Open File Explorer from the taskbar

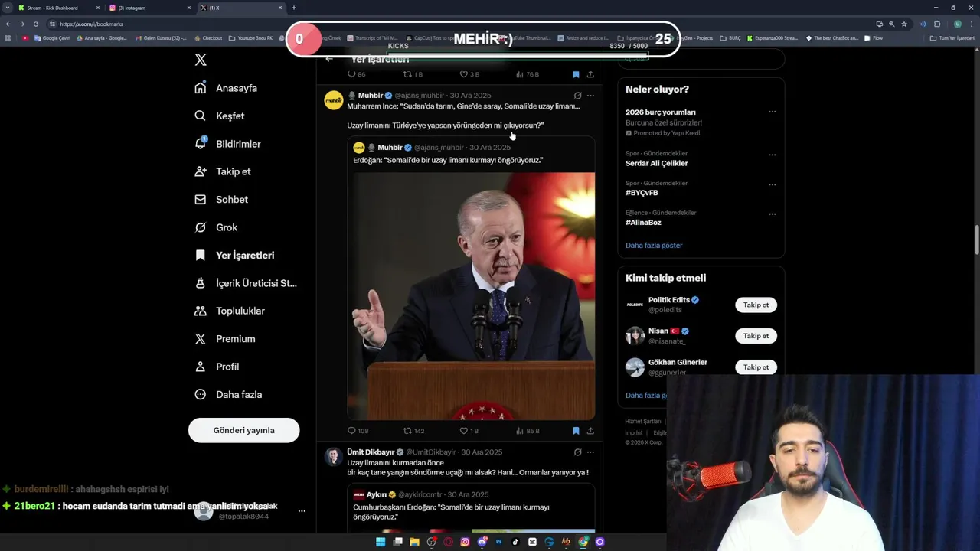coord(414,542)
